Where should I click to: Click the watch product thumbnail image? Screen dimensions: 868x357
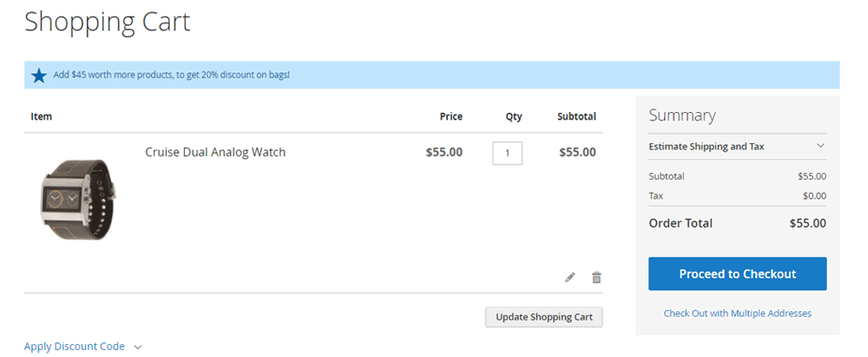pos(77,200)
